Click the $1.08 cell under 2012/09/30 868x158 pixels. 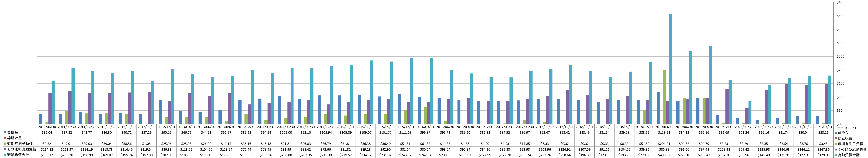pos(147,144)
